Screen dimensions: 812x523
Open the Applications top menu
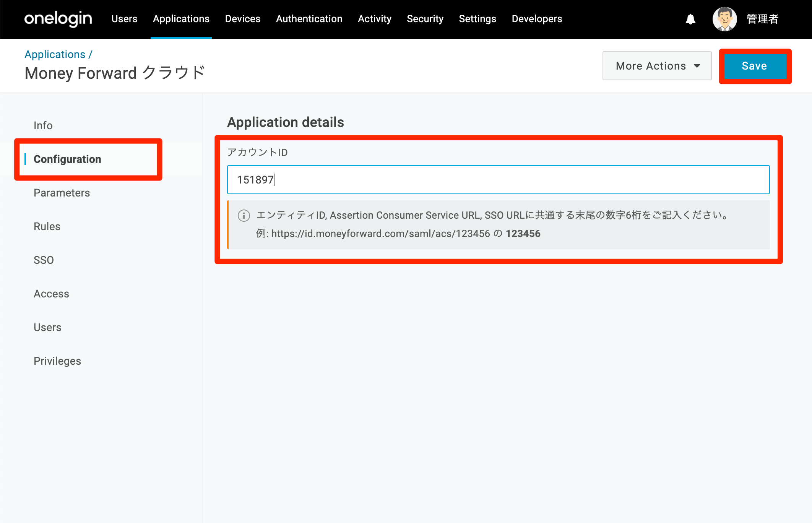pyautogui.click(x=181, y=19)
